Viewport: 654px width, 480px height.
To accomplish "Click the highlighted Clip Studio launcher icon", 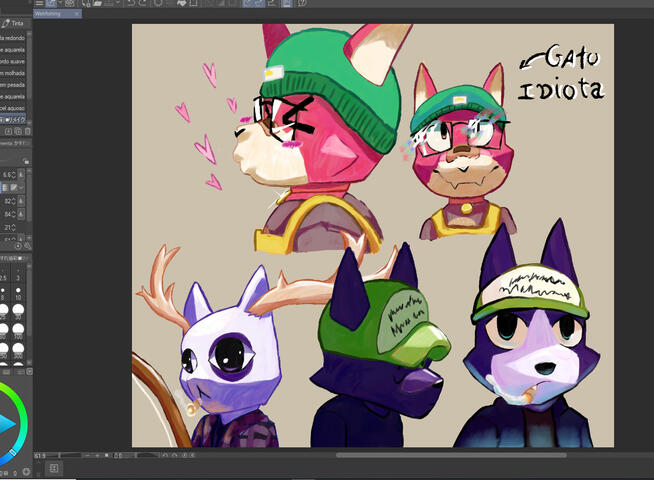I will click(51, 3).
